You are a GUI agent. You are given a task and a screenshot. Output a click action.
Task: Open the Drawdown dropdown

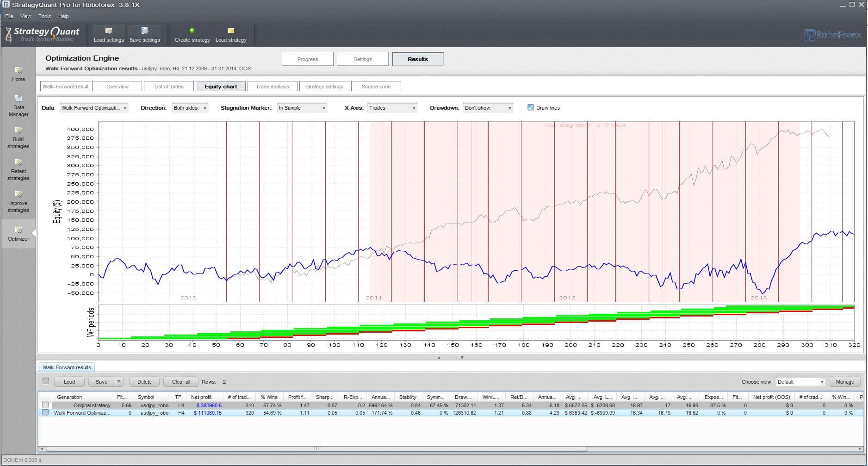pyautogui.click(x=488, y=108)
